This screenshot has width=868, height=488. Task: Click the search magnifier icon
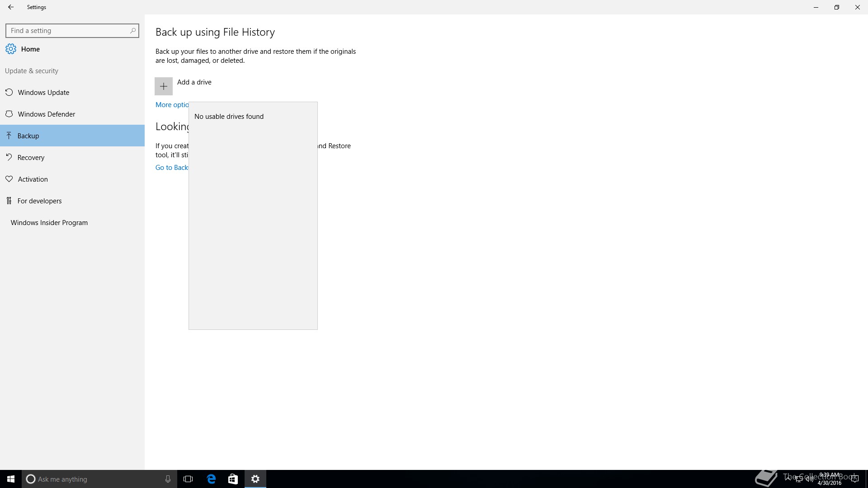click(132, 31)
